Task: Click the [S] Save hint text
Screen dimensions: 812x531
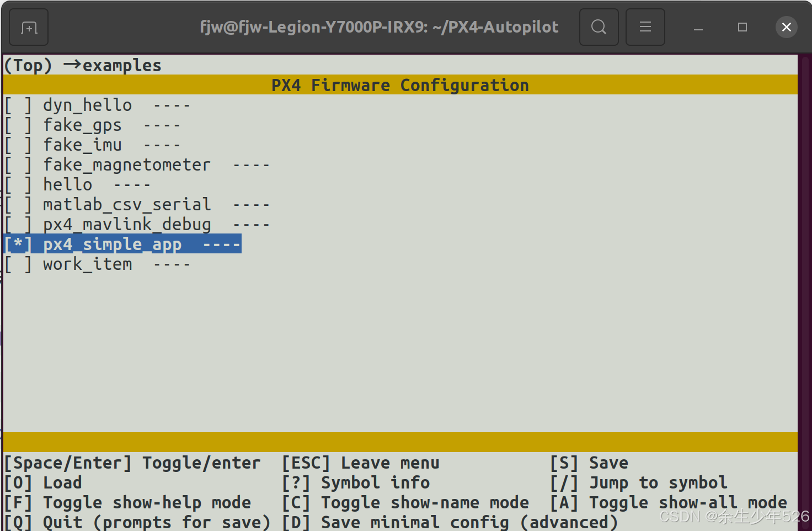Action: coord(589,463)
